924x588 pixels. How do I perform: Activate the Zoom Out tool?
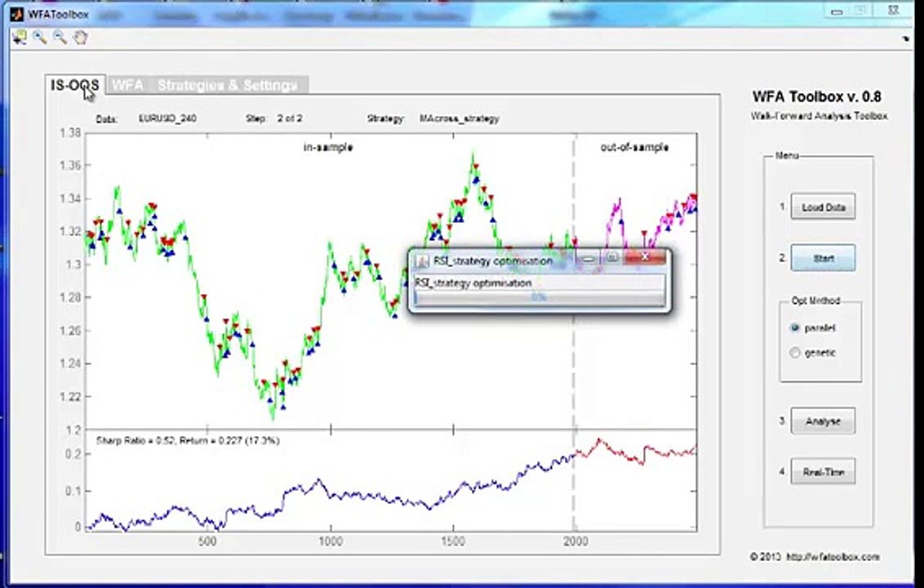point(60,38)
